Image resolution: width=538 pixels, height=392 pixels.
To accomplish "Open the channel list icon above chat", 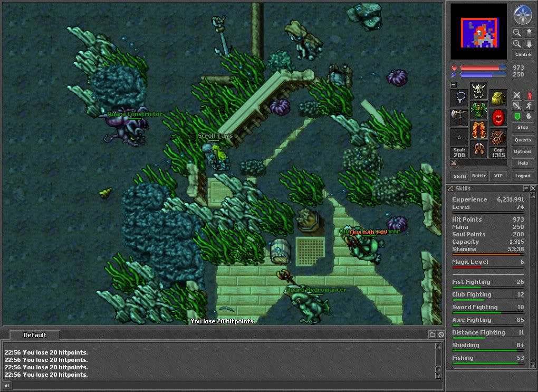I will 433,334.
